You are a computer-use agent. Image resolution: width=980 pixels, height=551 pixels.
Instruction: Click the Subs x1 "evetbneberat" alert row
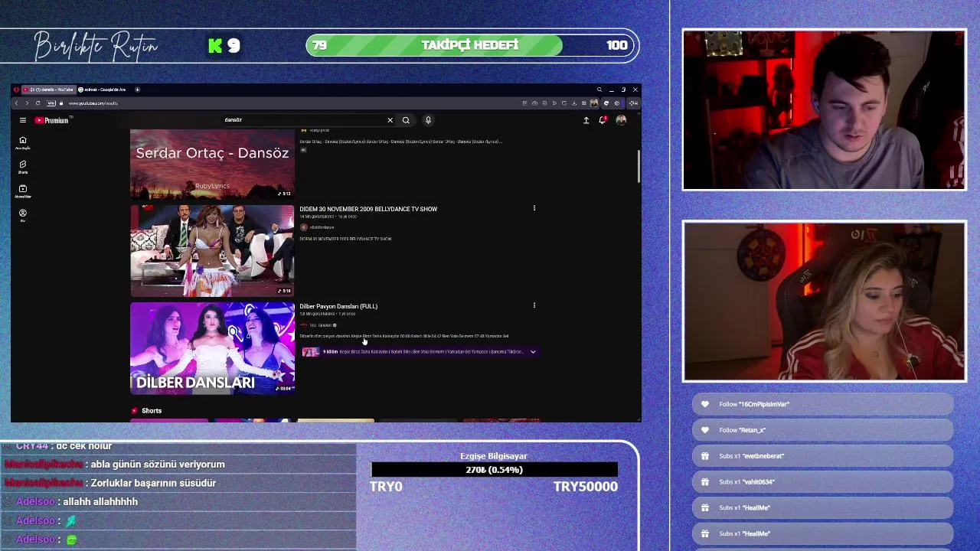tap(823, 456)
